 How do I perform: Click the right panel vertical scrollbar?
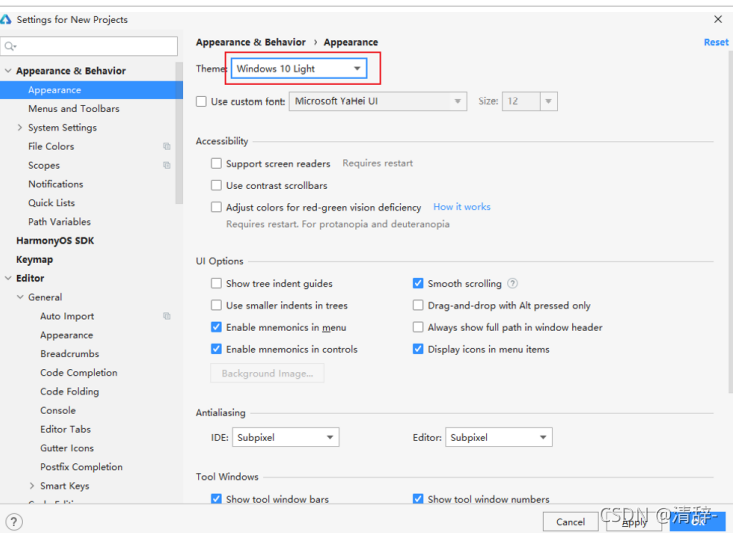click(x=730, y=220)
